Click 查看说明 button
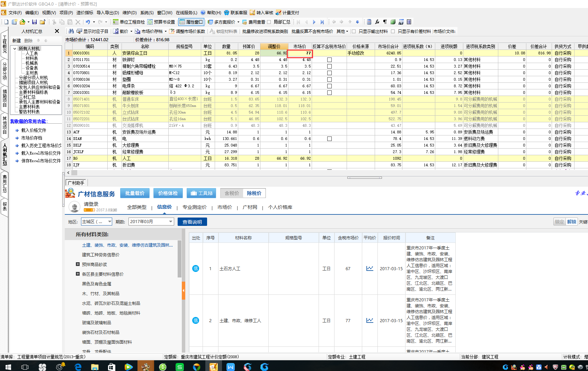 [192, 222]
